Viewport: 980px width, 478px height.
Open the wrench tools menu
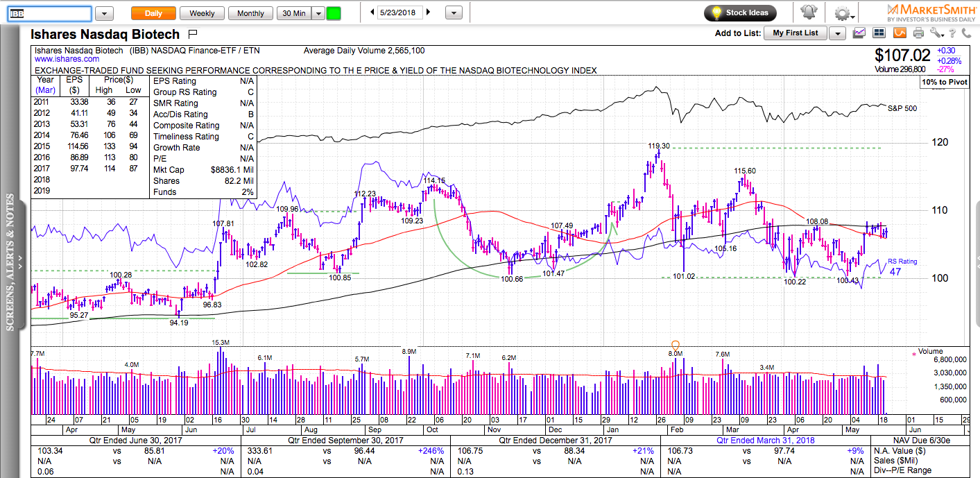pyautogui.click(x=937, y=33)
